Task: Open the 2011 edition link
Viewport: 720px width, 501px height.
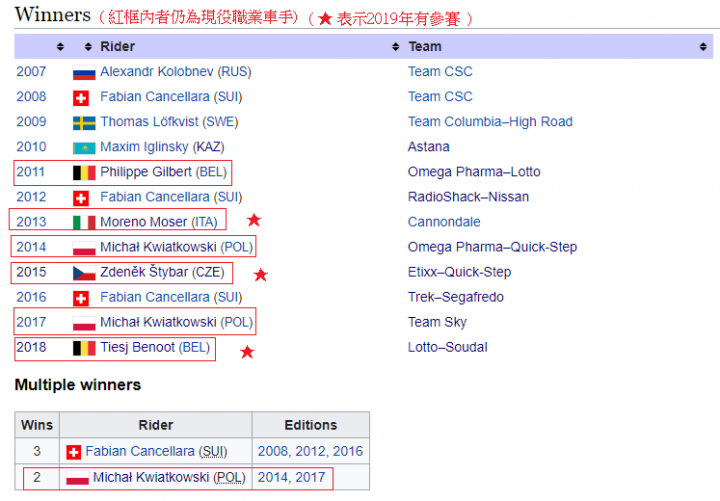Action: tap(31, 172)
